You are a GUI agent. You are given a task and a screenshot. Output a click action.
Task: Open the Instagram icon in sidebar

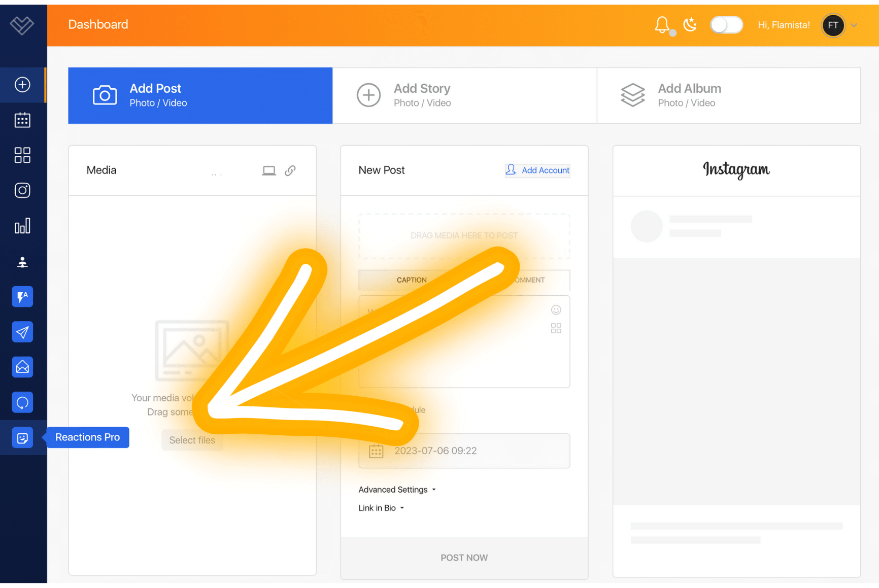(x=22, y=190)
